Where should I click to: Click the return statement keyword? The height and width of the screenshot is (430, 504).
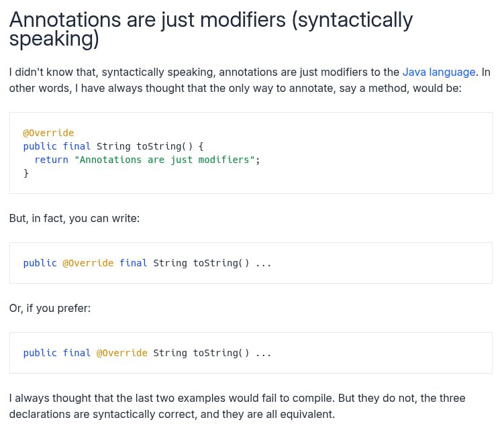pyautogui.click(x=52, y=160)
